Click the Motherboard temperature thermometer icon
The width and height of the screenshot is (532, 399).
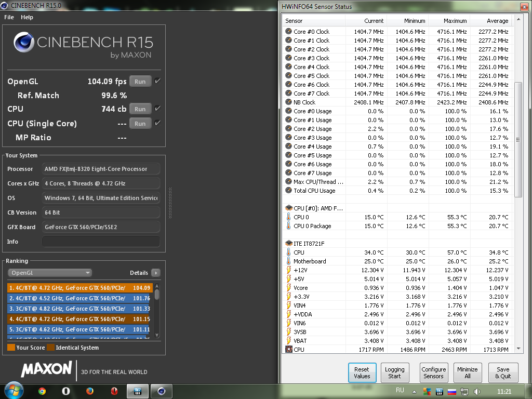pos(288,261)
